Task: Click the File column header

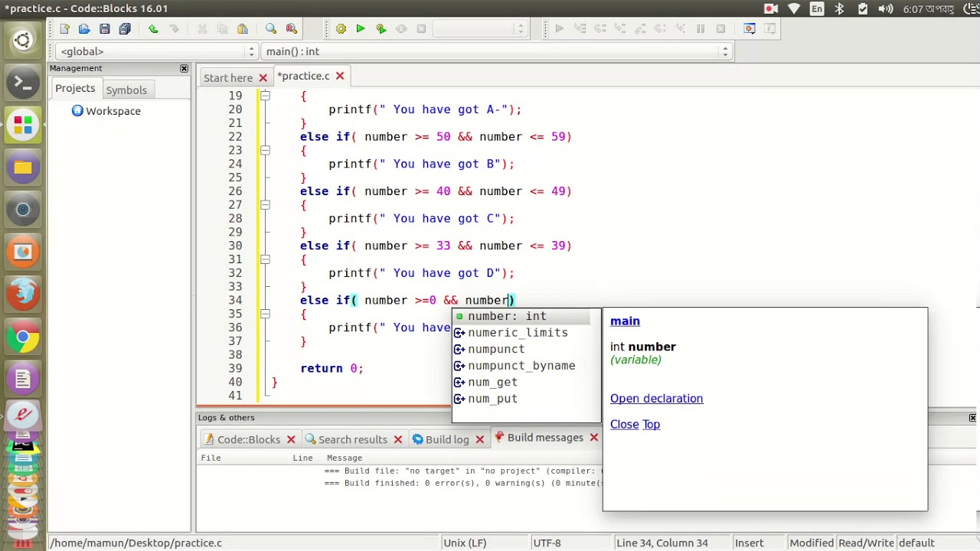Action: click(x=211, y=458)
